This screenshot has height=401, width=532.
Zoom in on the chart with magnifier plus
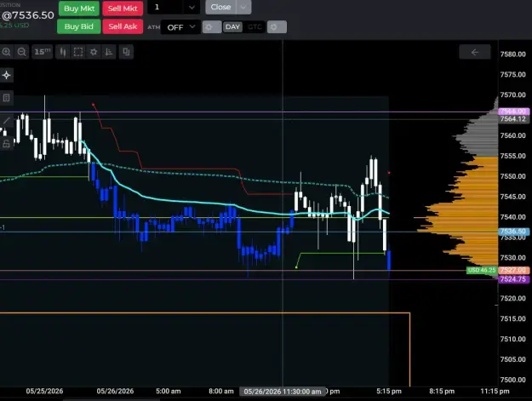[x=6, y=52]
